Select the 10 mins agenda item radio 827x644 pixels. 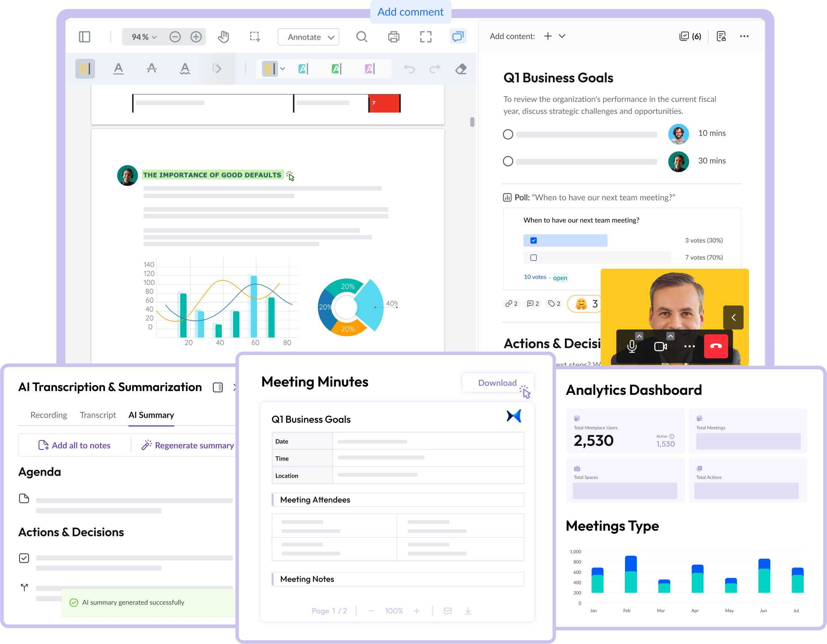click(x=508, y=134)
